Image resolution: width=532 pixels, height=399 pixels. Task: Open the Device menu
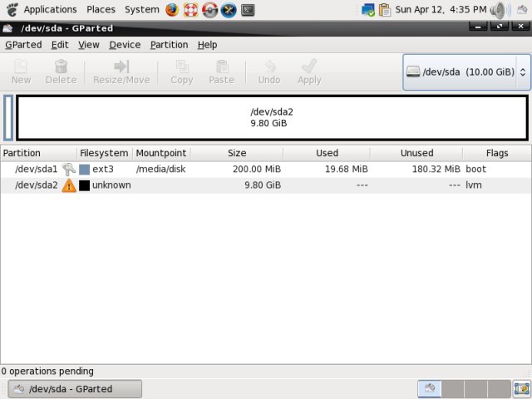pyautogui.click(x=125, y=45)
